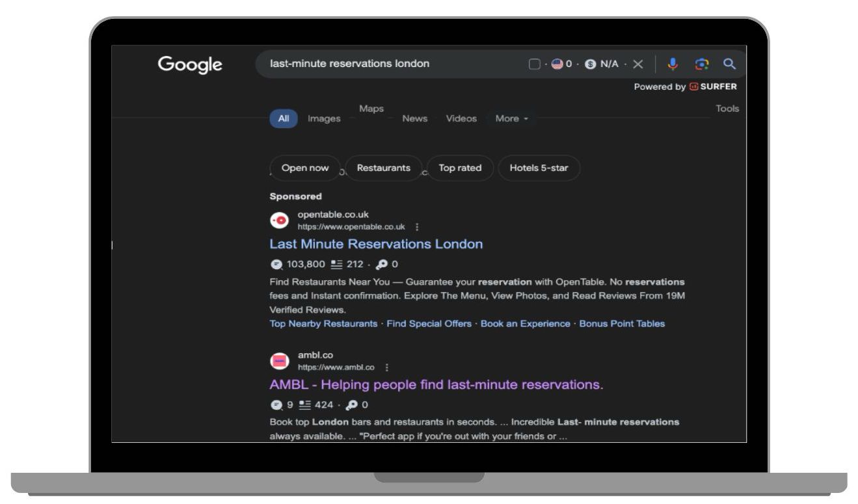This screenshot has width=858, height=504.
Task: Click https://www.opentable.co.uk URL text
Action: 351,227
